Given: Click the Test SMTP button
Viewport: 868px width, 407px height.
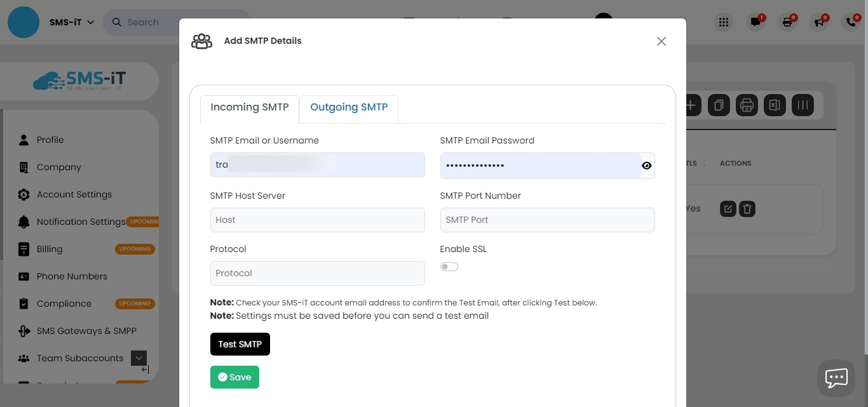Looking at the screenshot, I should (x=240, y=344).
